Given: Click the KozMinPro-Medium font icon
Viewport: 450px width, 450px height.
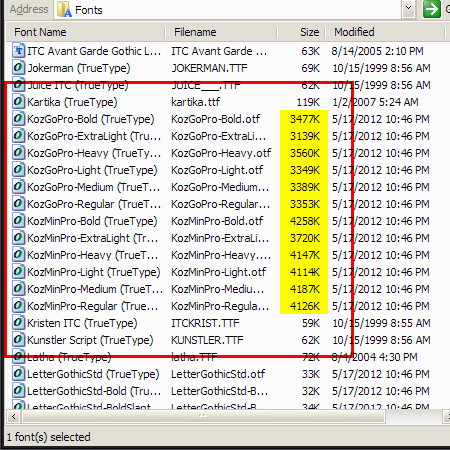Looking at the screenshot, I should point(19,289).
